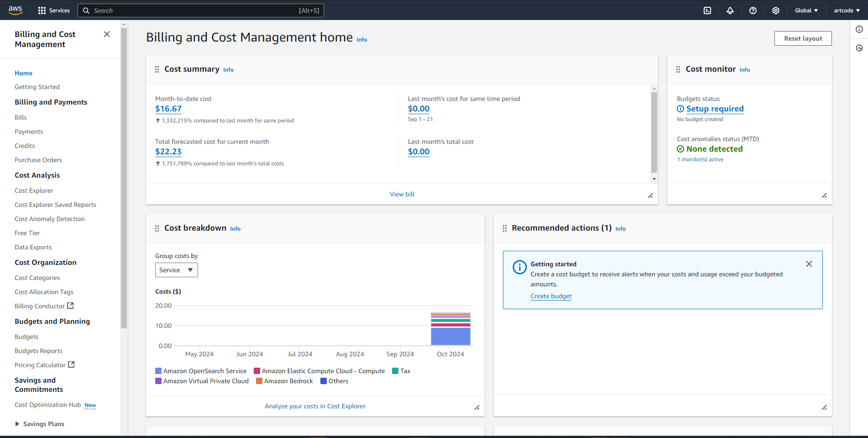This screenshot has height=438, width=868.
Task: Open Credits in sidebar
Action: coord(25,146)
